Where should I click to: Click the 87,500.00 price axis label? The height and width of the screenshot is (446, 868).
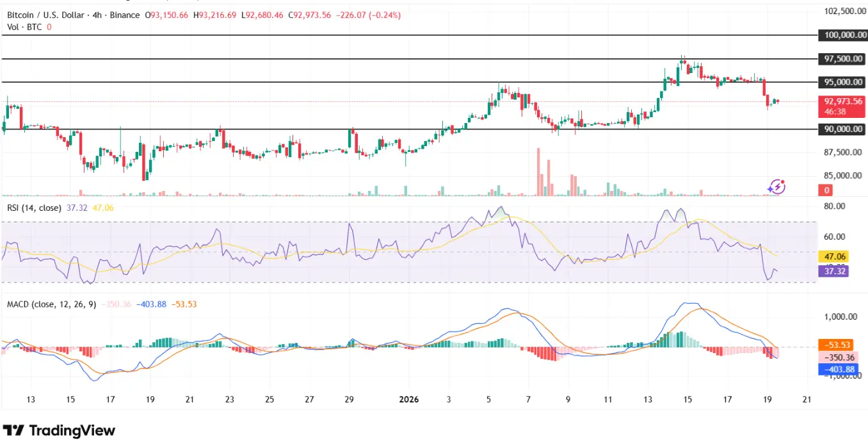click(x=842, y=153)
